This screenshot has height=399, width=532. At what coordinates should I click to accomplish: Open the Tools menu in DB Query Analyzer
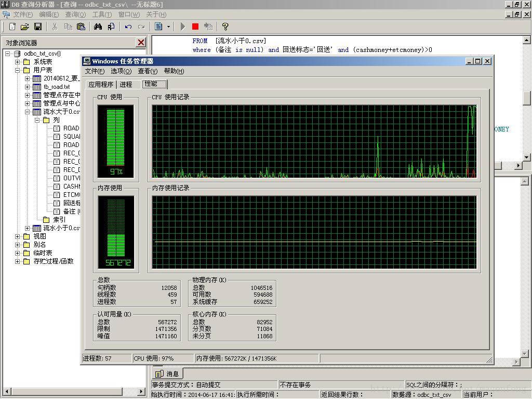(x=102, y=14)
